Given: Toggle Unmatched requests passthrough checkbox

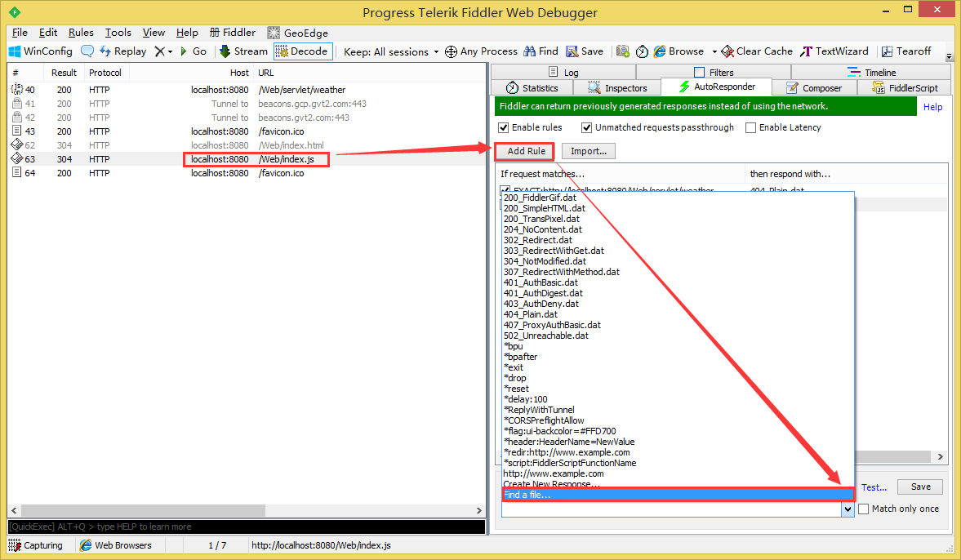Looking at the screenshot, I should tap(586, 127).
